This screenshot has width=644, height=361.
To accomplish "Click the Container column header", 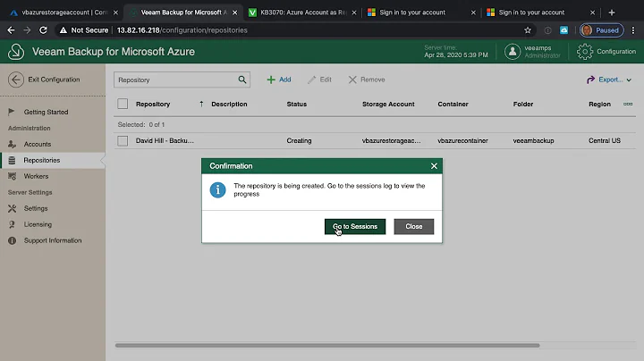I will pyautogui.click(x=453, y=105).
